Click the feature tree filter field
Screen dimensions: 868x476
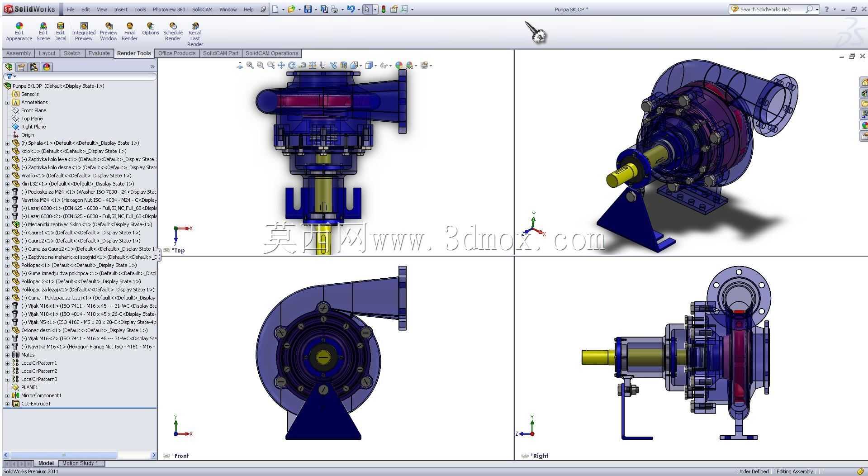[x=80, y=77]
